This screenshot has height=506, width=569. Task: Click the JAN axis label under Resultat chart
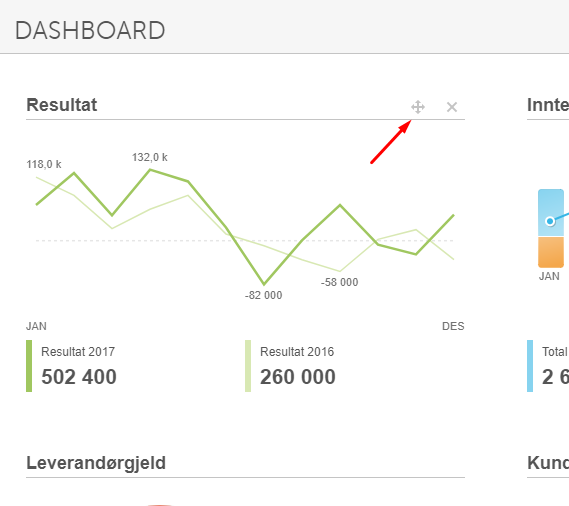36,326
